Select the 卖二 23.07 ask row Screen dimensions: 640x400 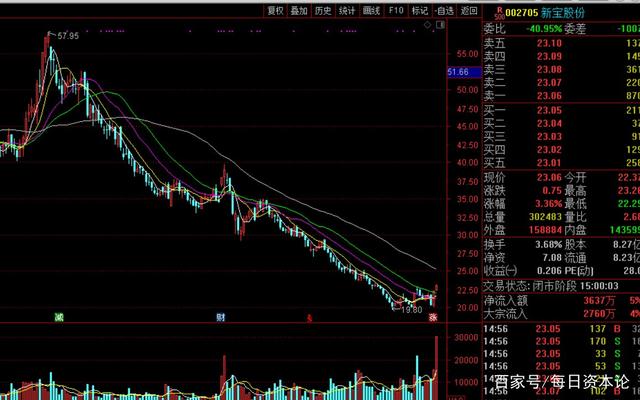coord(562,82)
